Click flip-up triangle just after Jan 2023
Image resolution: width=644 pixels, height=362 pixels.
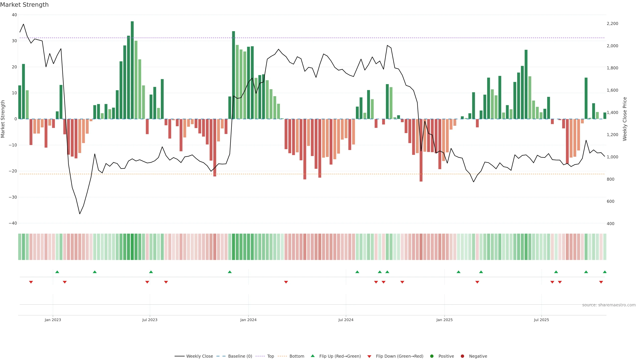tap(57, 272)
